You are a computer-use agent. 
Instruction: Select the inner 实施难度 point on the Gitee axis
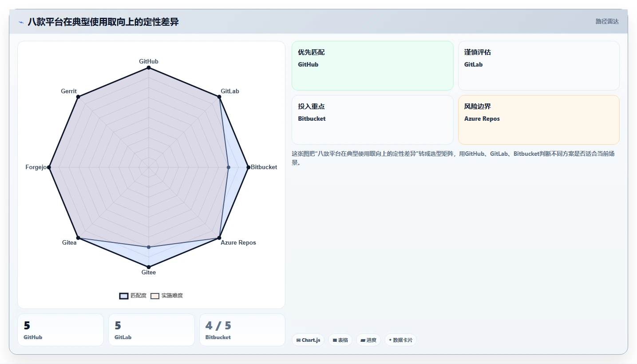[x=149, y=247]
